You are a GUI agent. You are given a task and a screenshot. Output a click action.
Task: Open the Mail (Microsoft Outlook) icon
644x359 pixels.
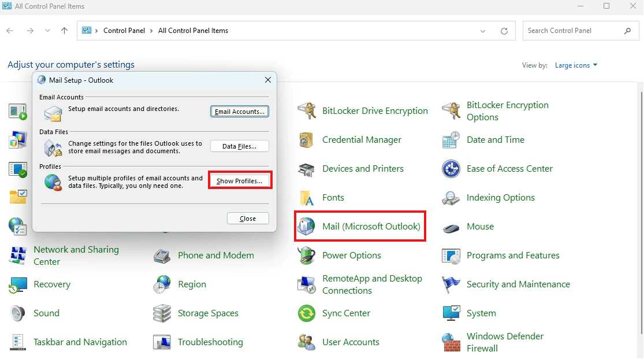click(306, 227)
